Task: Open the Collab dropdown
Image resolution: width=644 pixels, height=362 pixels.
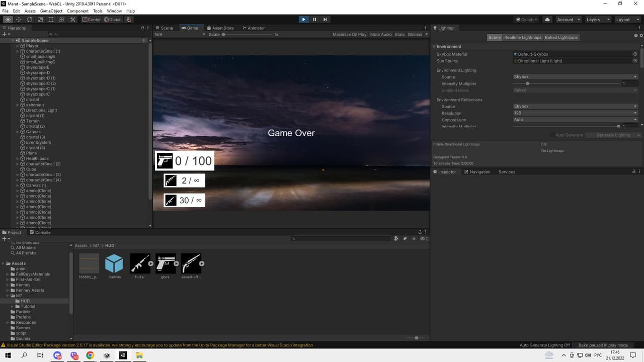Action: click(527, 20)
